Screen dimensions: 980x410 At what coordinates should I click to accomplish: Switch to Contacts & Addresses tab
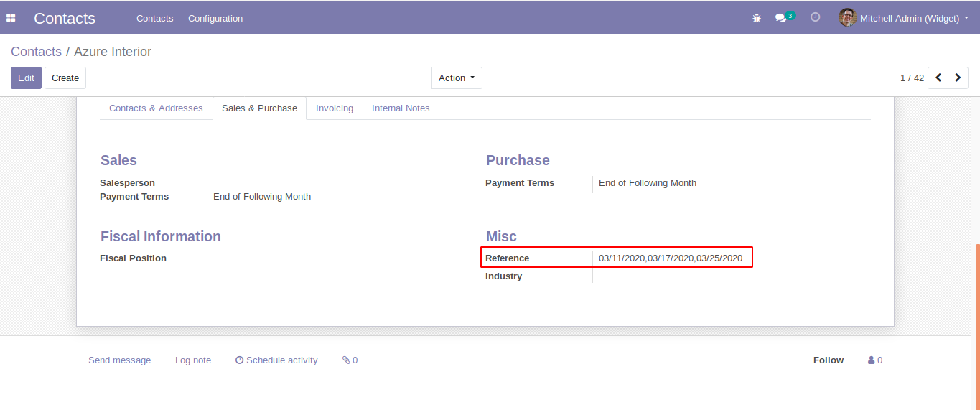point(156,108)
